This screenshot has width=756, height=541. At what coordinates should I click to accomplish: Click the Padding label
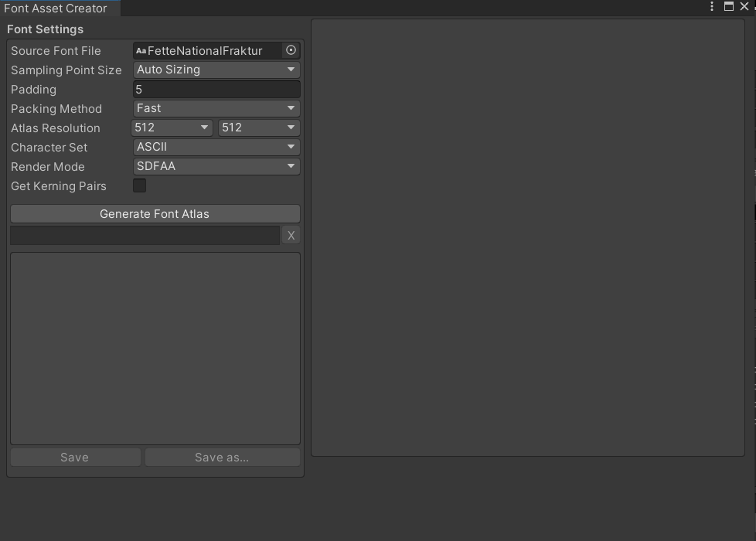coord(34,89)
